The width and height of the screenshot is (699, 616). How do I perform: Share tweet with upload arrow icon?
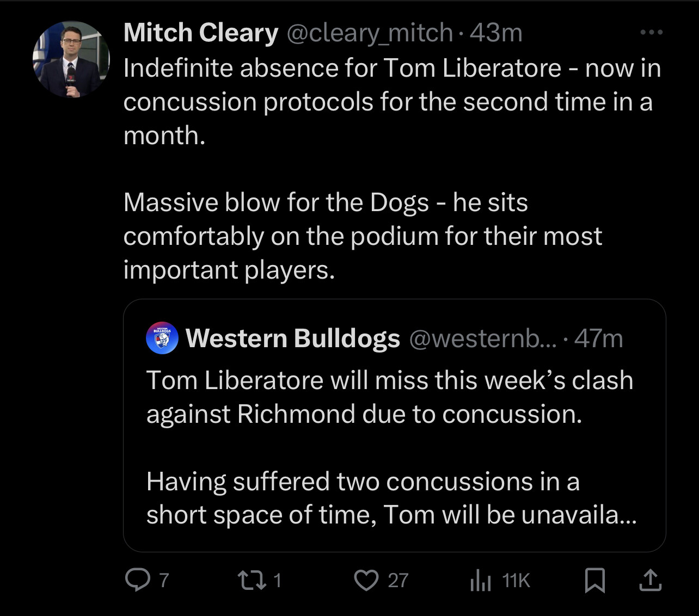click(650, 580)
